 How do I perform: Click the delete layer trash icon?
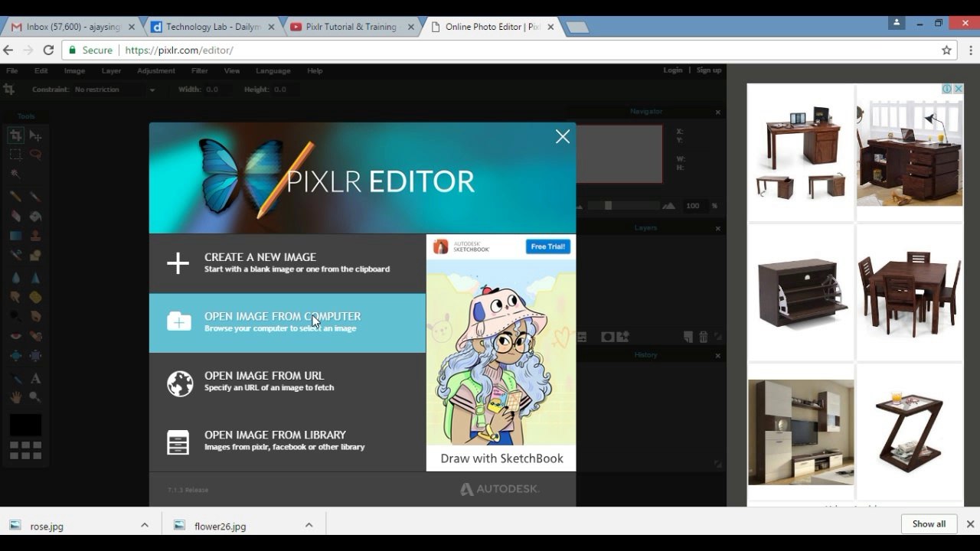click(x=704, y=337)
